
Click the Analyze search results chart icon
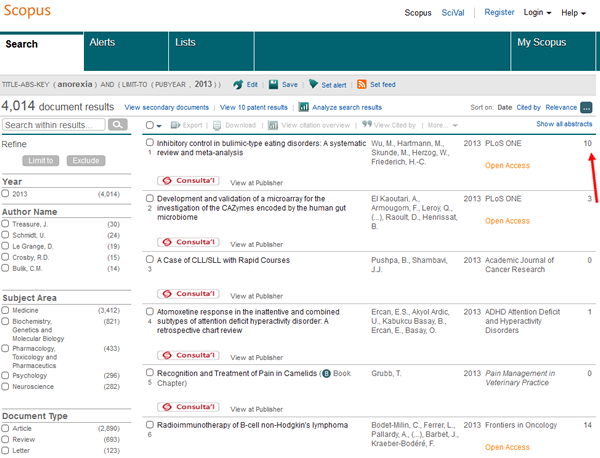[x=303, y=107]
